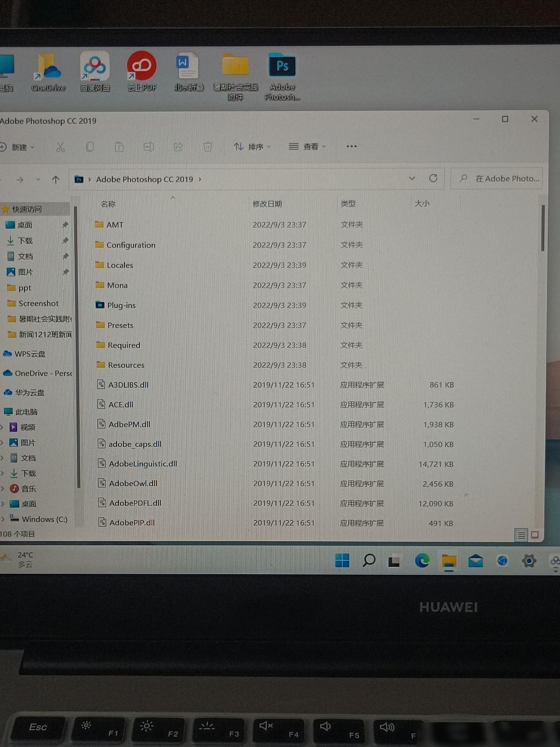Click the Paste clipboard icon in toolbar
This screenshot has width=560, height=747.
[x=119, y=147]
